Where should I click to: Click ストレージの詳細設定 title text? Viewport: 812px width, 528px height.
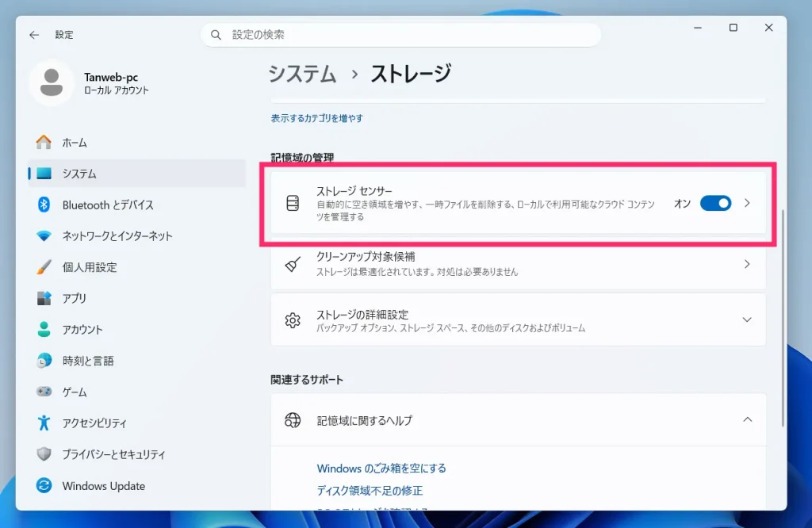[x=362, y=314]
